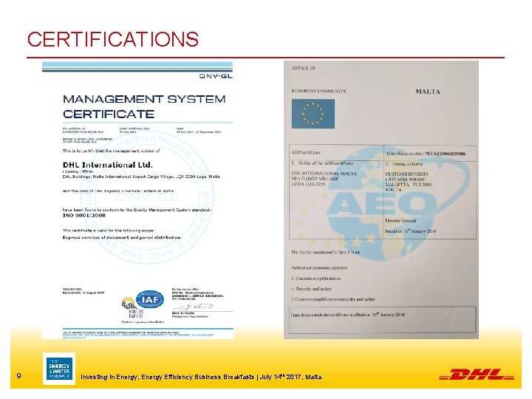Click the DHL logo in the footer
This screenshot has height=399, width=532.
point(477,375)
